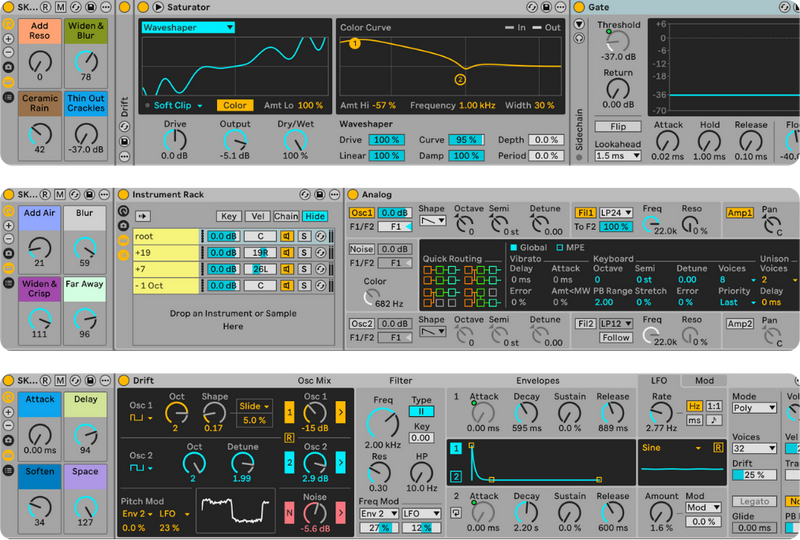Open the Poly mode dropdown in Drift
This screenshot has height=540, width=800.
(x=755, y=409)
